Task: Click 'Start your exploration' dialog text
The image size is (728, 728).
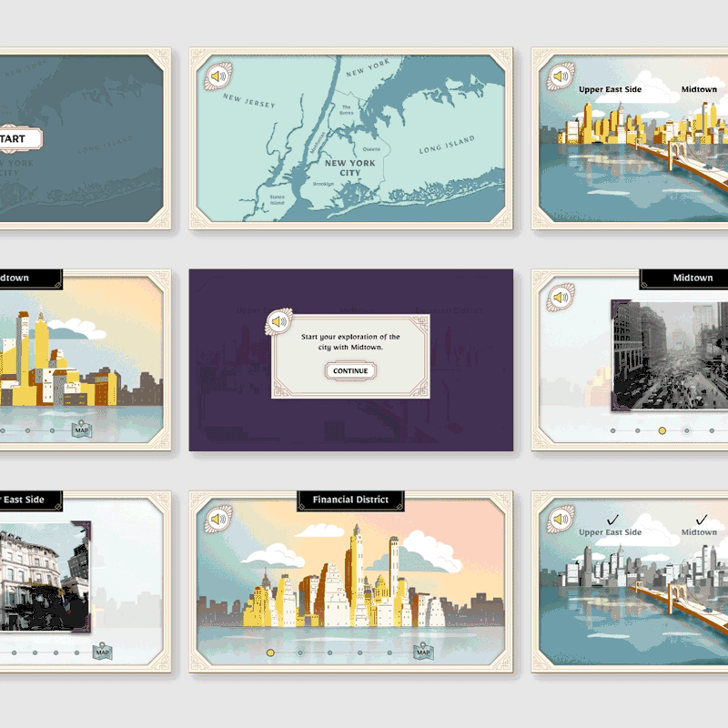Action: (350, 342)
